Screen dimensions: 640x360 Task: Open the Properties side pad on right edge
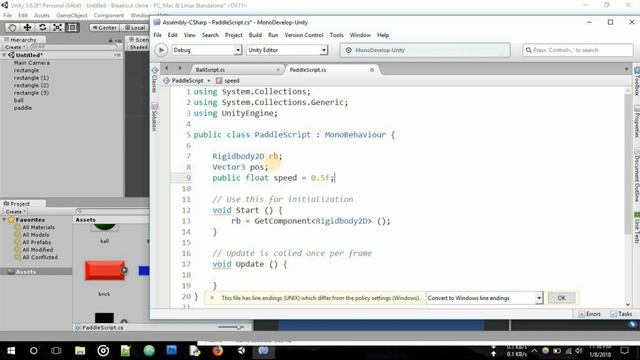pyautogui.click(x=636, y=122)
